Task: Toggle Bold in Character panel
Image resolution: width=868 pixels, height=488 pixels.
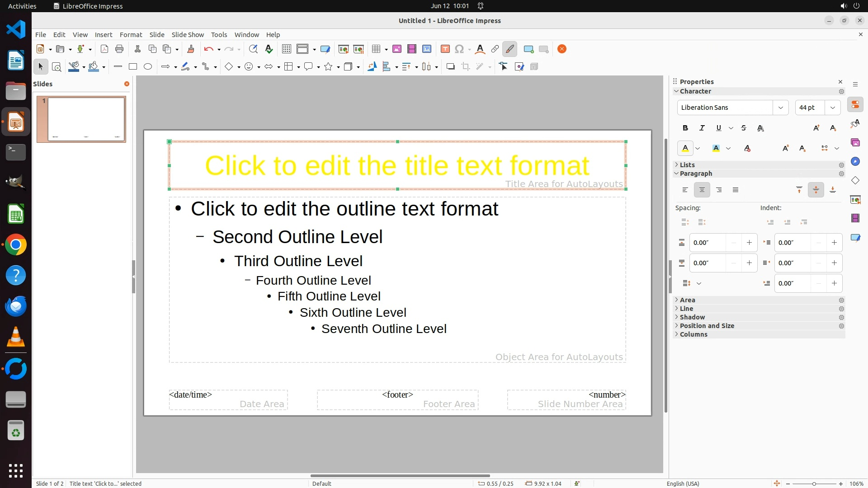Action: pyautogui.click(x=685, y=128)
